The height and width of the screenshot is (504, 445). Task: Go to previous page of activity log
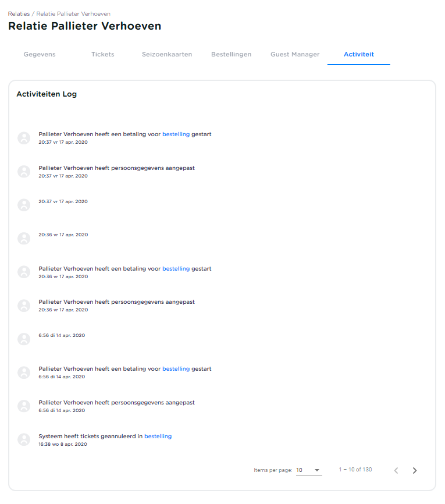(396, 470)
